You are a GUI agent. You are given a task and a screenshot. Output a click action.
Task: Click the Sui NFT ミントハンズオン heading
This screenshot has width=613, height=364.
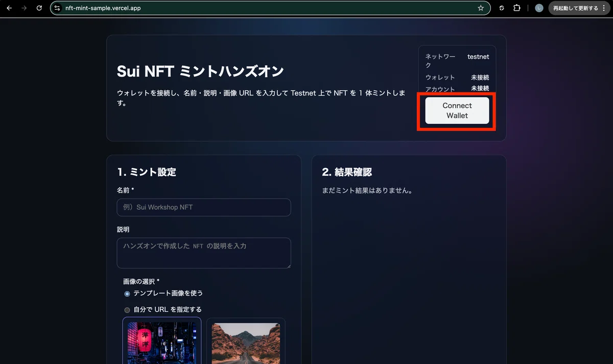coord(200,71)
